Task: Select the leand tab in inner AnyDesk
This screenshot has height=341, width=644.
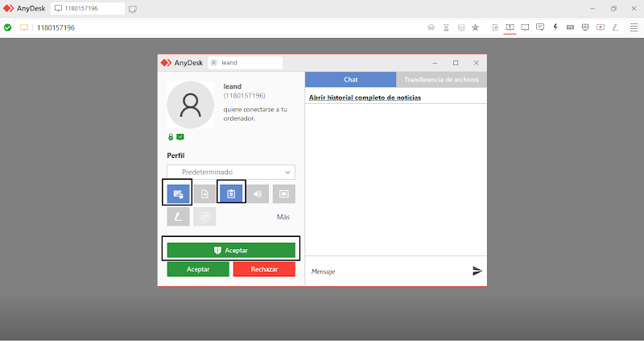Action: pyautogui.click(x=246, y=63)
